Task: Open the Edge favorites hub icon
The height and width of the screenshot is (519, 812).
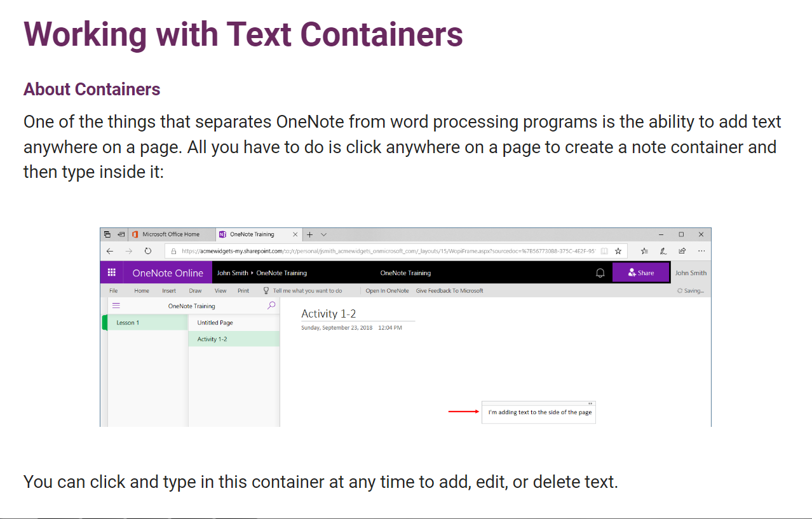Action: pos(644,251)
